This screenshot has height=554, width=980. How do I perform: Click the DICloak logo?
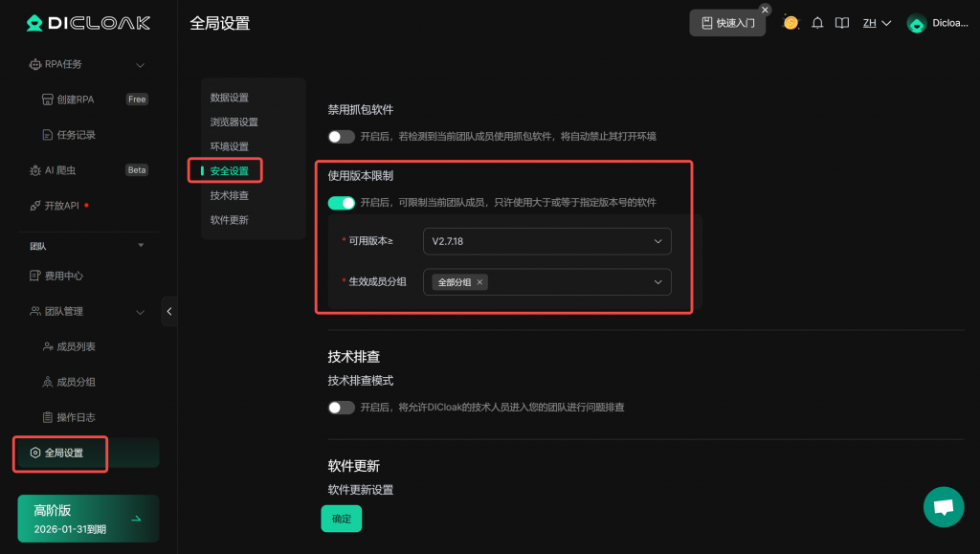coord(88,23)
